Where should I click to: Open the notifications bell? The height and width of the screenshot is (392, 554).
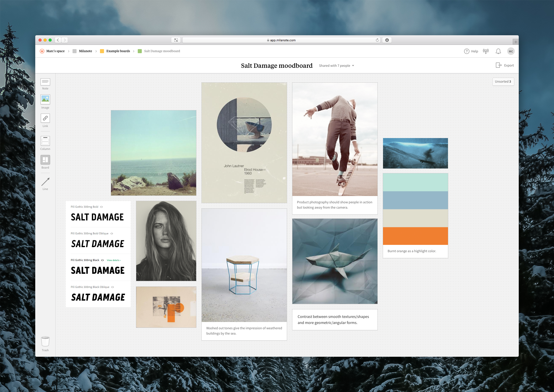tap(498, 51)
